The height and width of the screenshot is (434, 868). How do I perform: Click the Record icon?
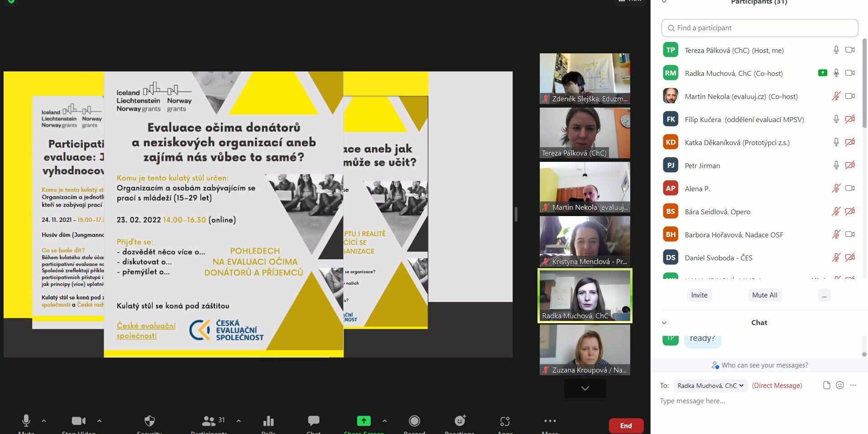click(x=414, y=421)
